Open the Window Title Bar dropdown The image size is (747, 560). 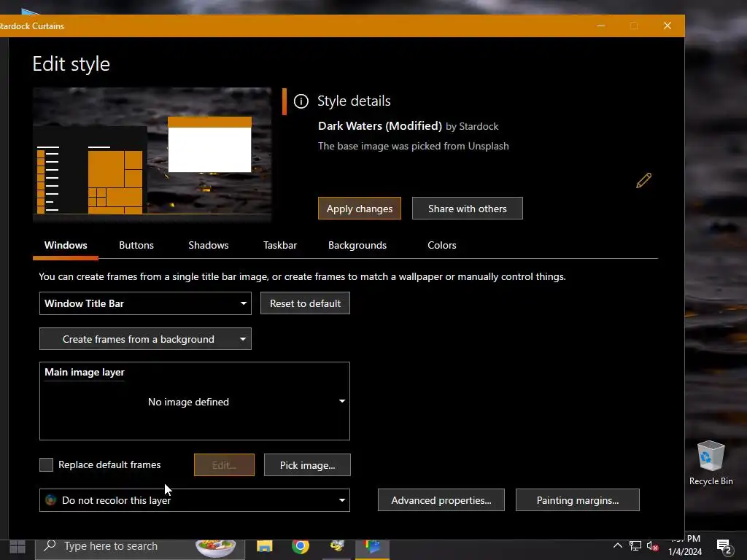(145, 303)
